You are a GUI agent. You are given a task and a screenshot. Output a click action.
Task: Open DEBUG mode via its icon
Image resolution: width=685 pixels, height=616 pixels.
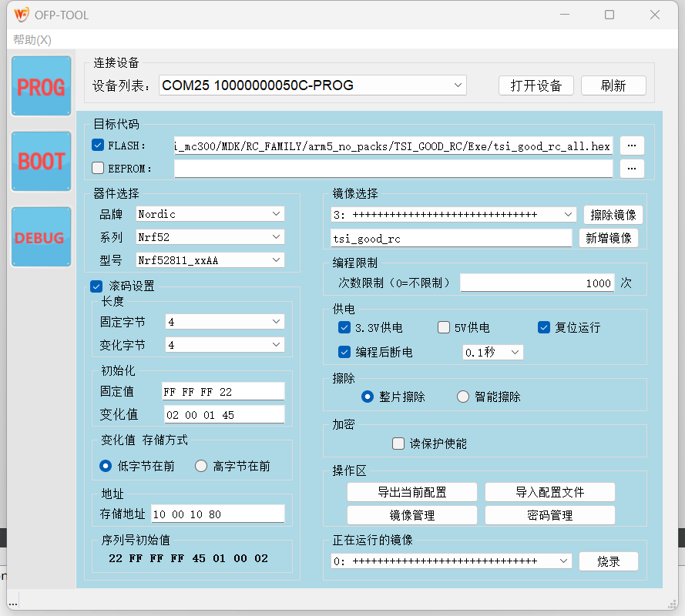point(41,236)
